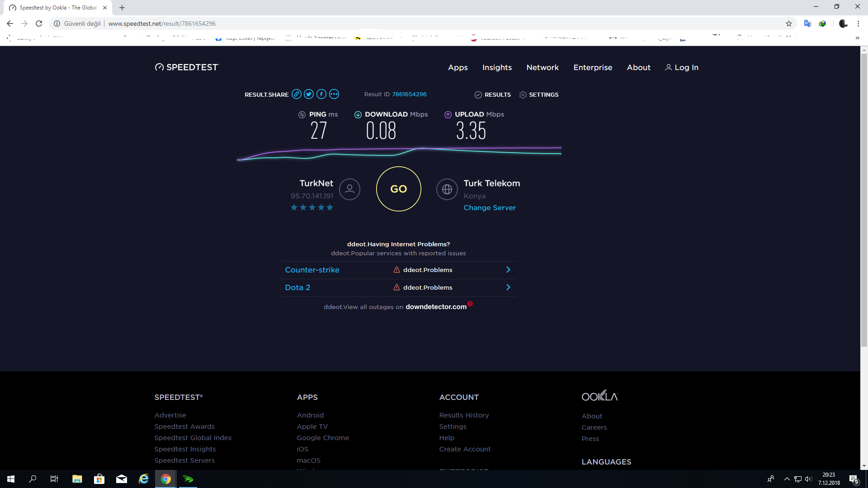The image size is (868, 488).
Task: Click the copy link share icon
Action: [x=296, y=94]
